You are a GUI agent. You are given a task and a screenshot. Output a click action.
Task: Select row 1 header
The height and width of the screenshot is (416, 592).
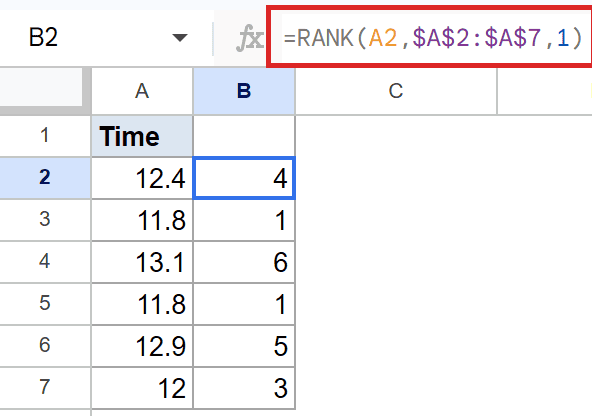tap(45, 135)
